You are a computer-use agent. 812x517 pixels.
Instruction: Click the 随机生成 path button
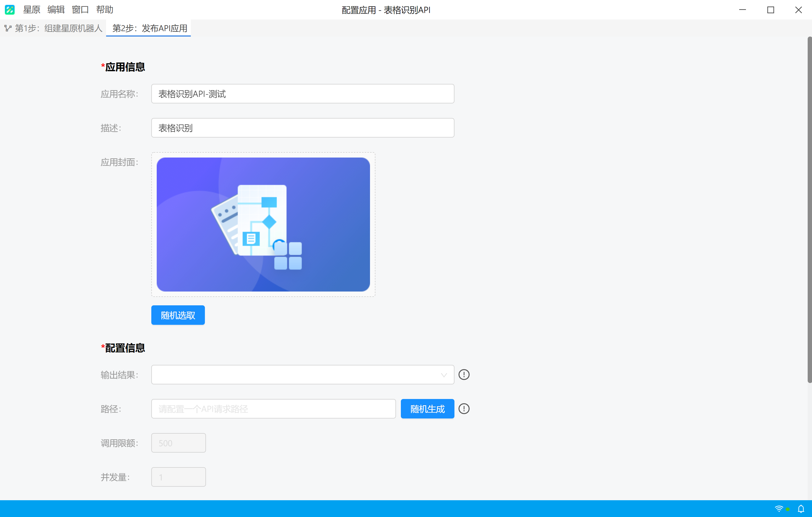point(428,409)
